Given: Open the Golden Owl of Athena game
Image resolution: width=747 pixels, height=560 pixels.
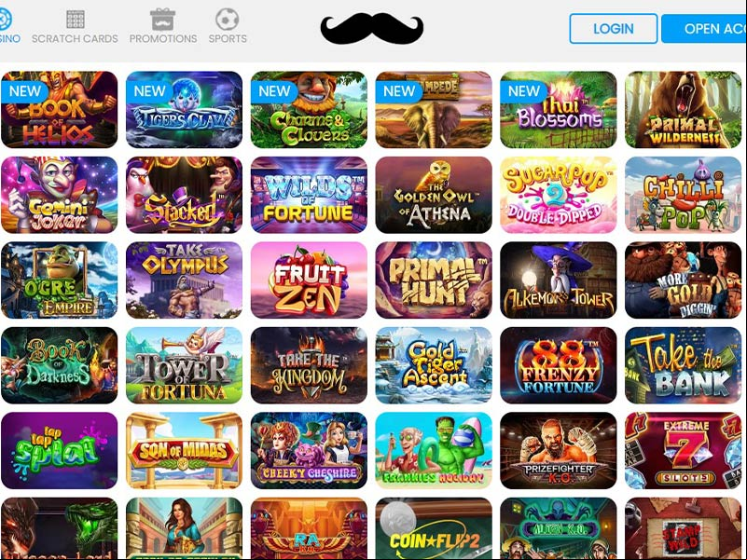Looking at the screenshot, I should (x=434, y=195).
